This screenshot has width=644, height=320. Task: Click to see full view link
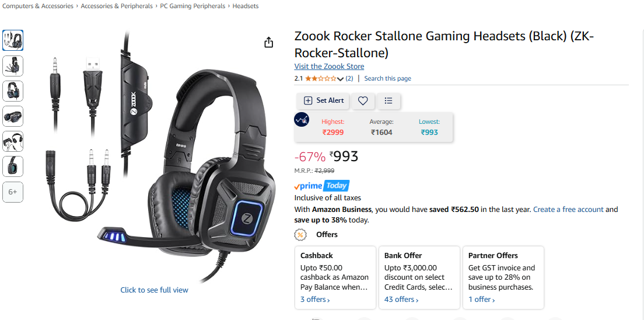coord(154,290)
